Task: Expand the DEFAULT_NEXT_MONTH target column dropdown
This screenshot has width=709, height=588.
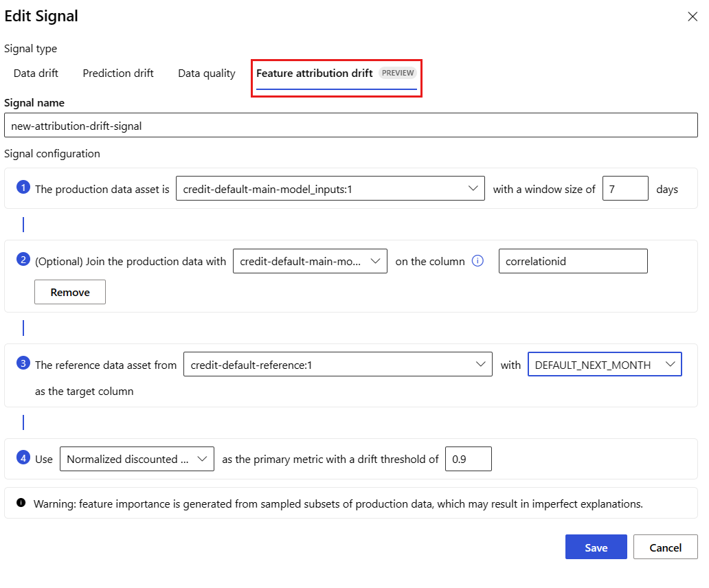Action: point(605,365)
